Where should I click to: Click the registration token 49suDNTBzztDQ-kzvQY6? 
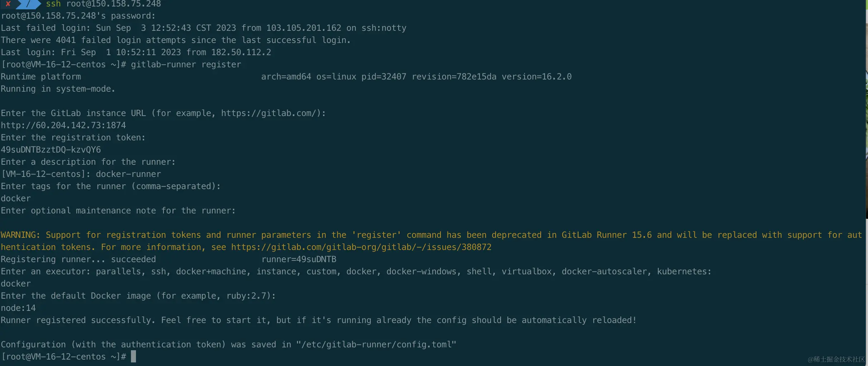coord(51,150)
